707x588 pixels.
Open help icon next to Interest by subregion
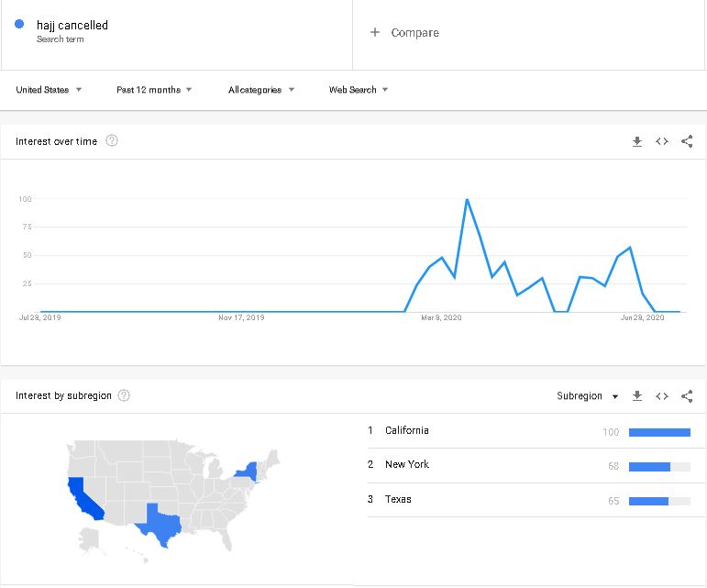click(124, 395)
